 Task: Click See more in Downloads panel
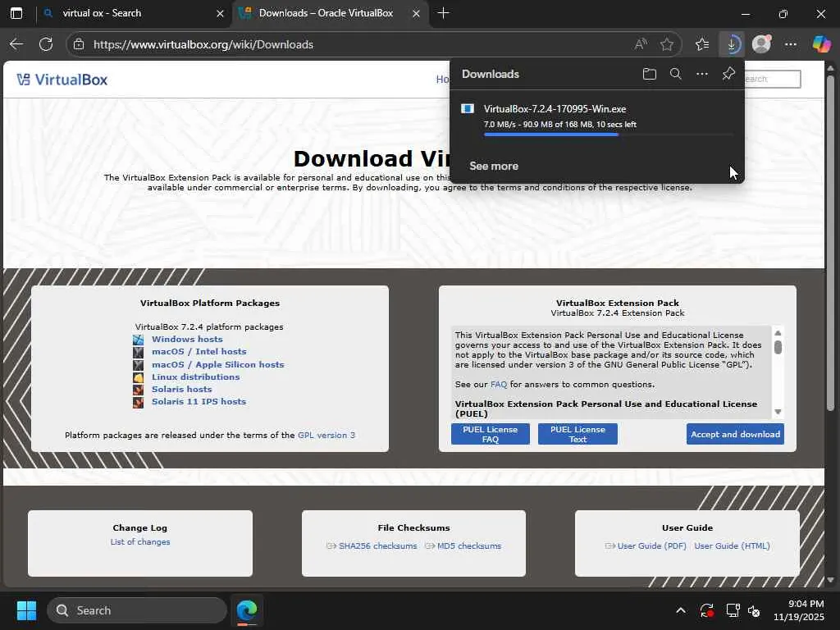(494, 166)
